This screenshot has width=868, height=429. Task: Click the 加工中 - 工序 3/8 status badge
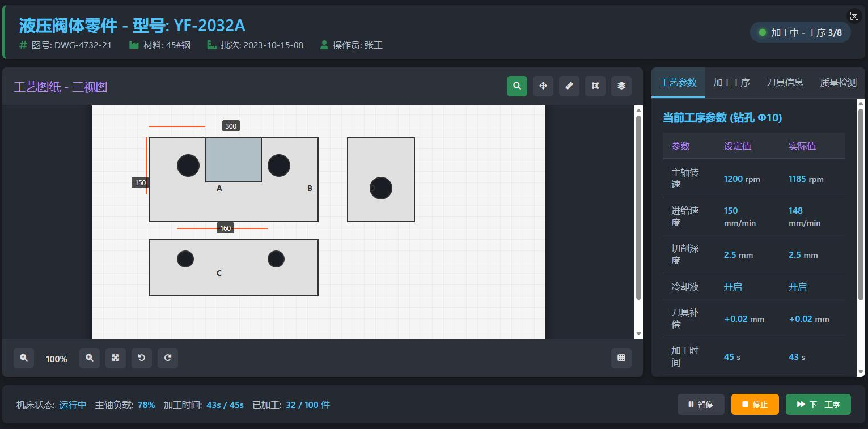[x=801, y=32]
